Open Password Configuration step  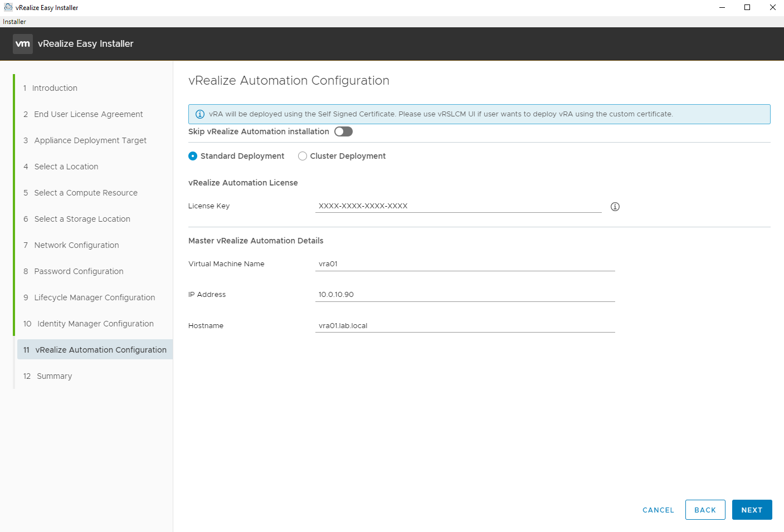tap(74, 271)
